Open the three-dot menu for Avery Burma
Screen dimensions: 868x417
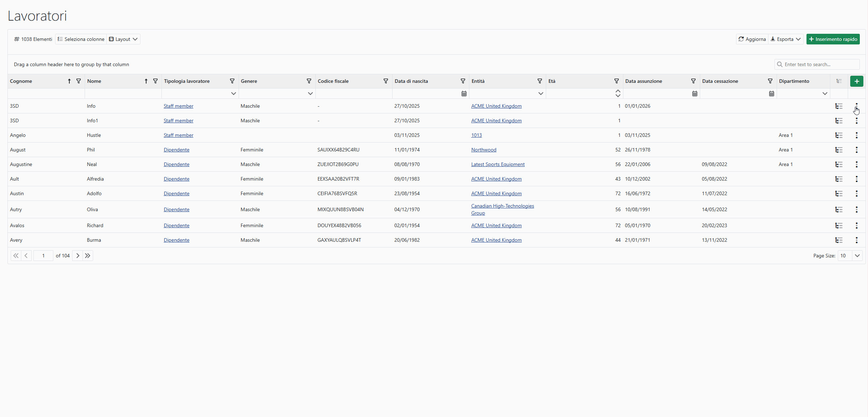857,240
